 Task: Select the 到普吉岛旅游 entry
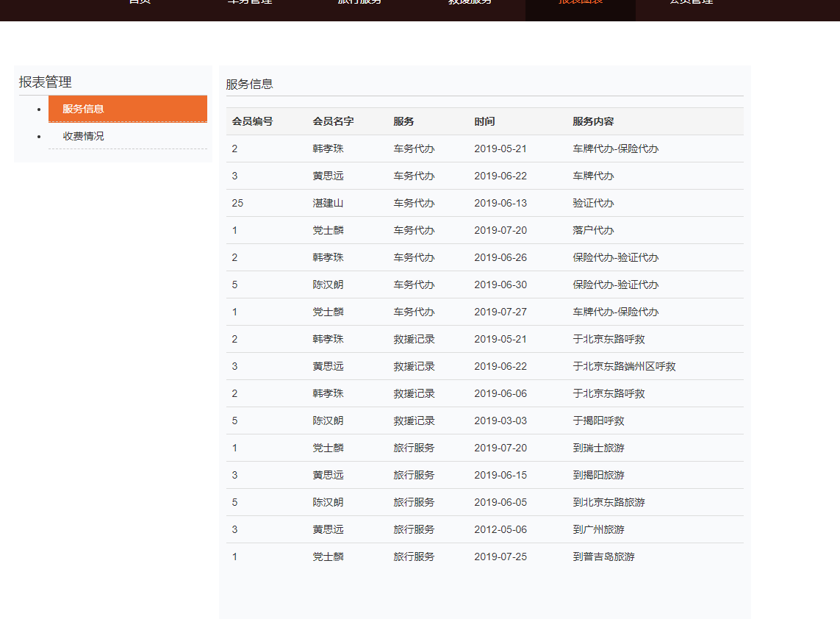[603, 557]
